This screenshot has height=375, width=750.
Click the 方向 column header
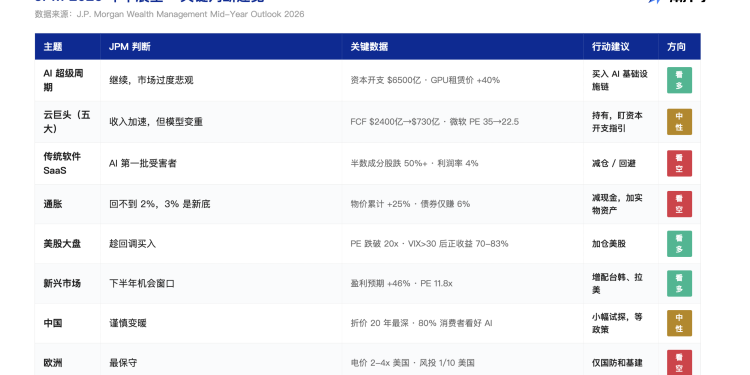(x=679, y=46)
